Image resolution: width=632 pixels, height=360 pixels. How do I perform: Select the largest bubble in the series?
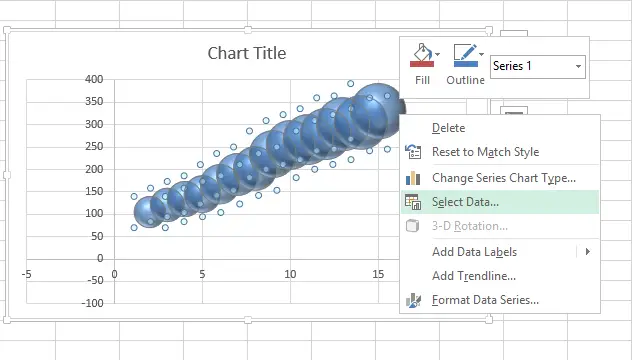pos(377,111)
